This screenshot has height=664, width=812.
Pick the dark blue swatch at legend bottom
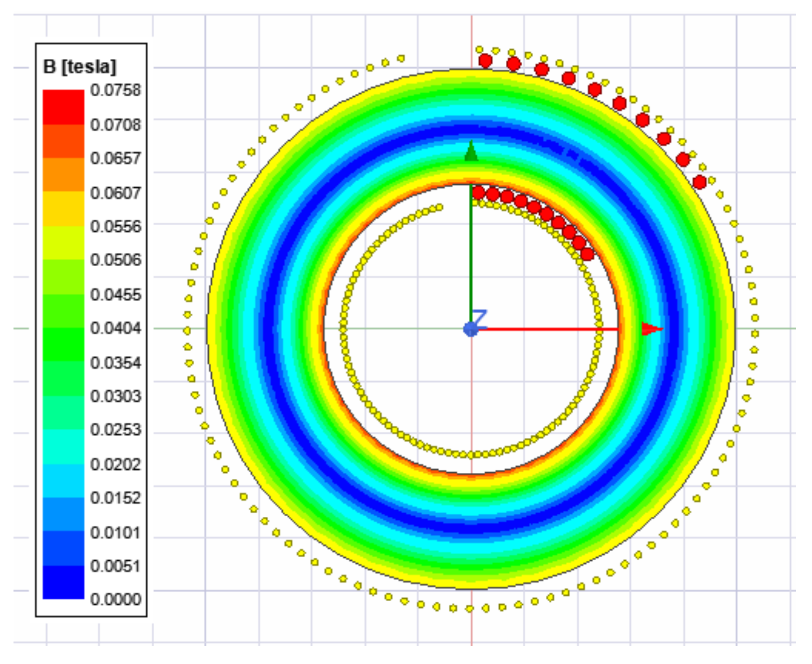pos(63,582)
